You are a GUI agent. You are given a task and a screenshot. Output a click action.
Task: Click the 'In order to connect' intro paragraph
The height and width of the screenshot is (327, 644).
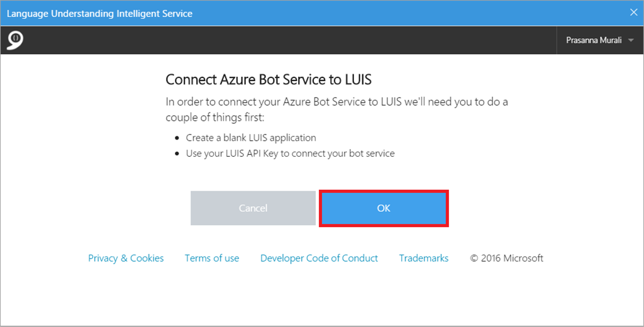tap(336, 101)
